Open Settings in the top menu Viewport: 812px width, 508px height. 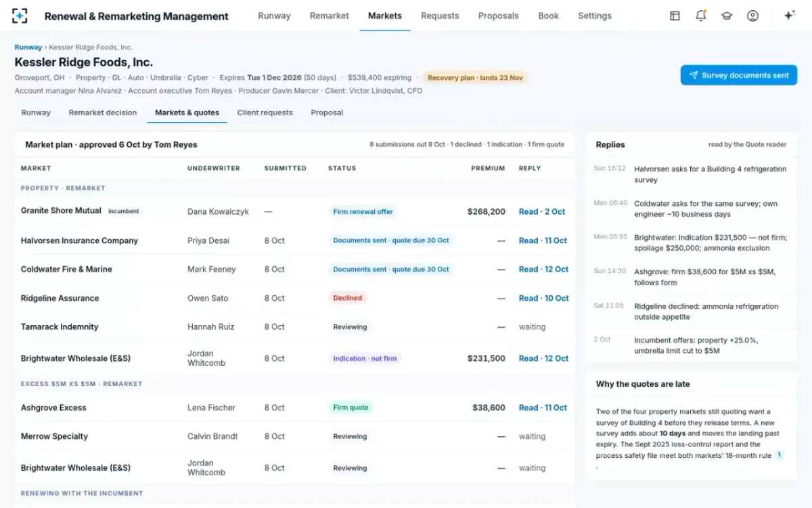point(595,16)
